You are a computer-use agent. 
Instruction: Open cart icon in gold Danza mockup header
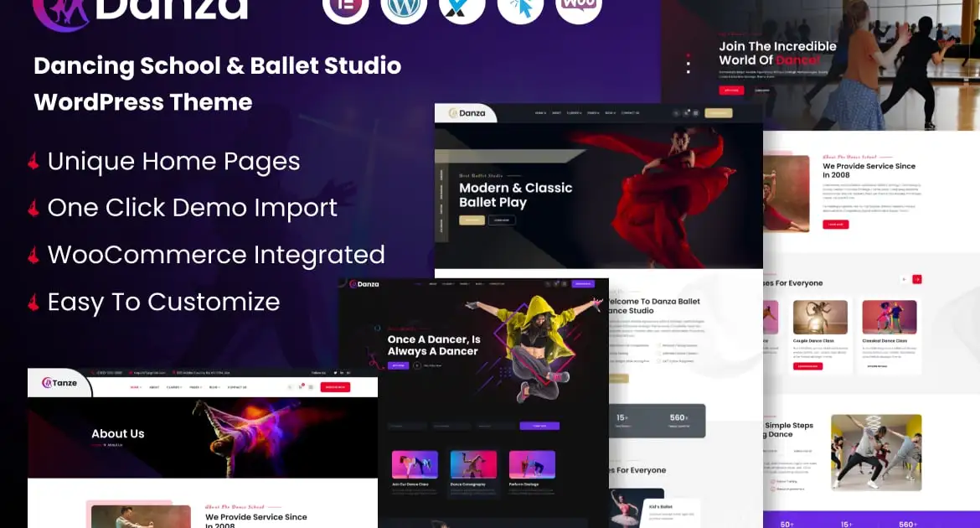coord(686,113)
